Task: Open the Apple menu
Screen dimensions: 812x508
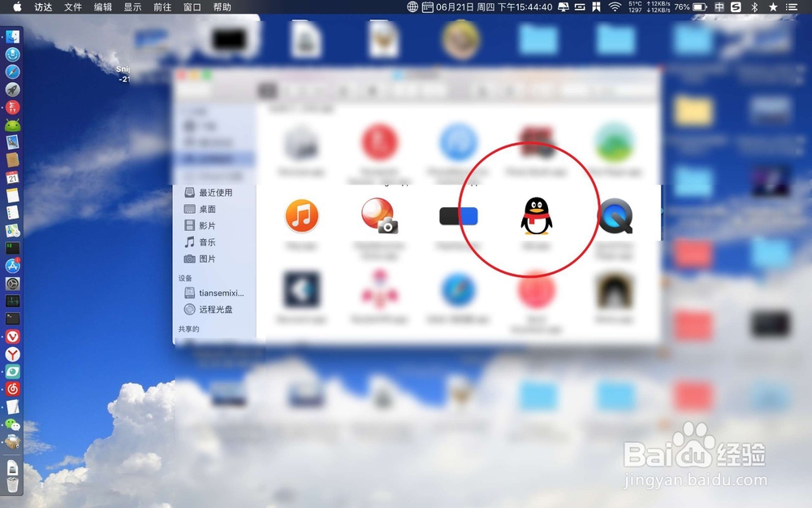Action: (x=17, y=7)
